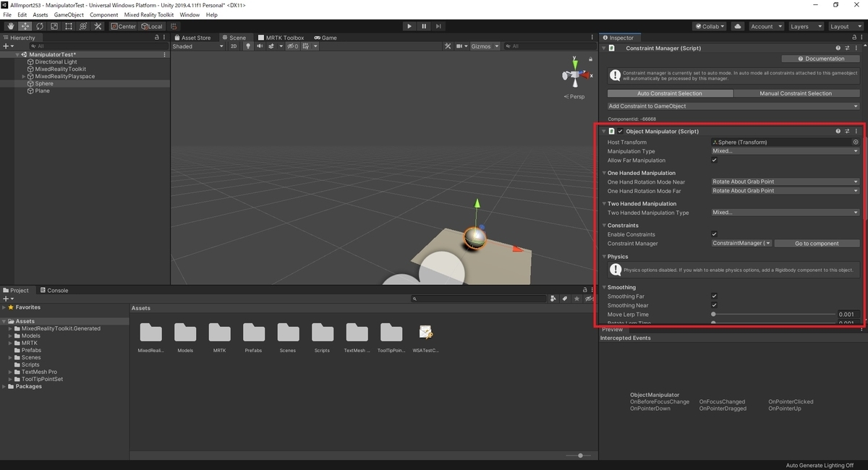Switch to the MRTK Toolbox tab
Screen dimensions: 868x470
tap(281, 38)
